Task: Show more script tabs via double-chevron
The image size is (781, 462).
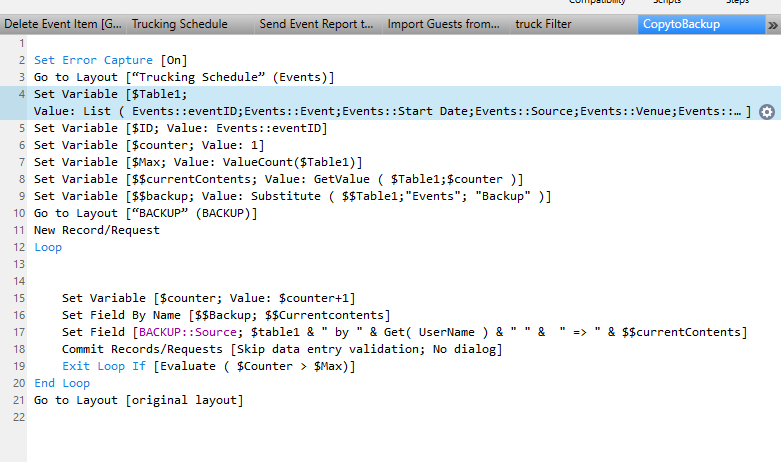Action: pyautogui.click(x=773, y=24)
